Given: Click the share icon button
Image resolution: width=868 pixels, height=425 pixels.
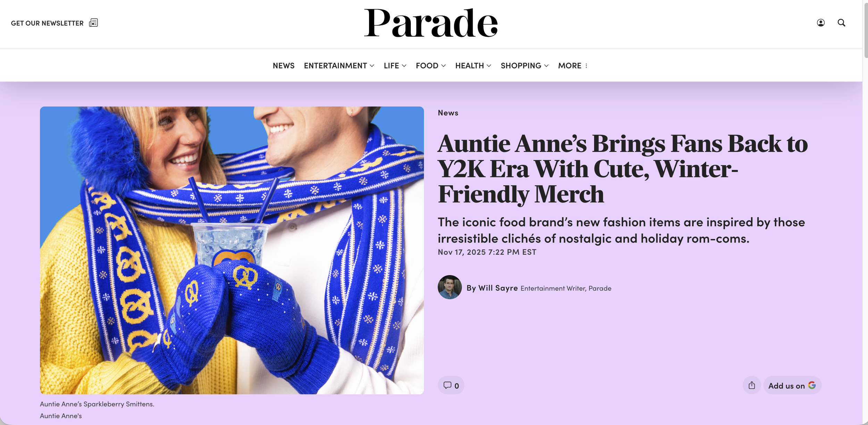Looking at the screenshot, I should [x=752, y=385].
